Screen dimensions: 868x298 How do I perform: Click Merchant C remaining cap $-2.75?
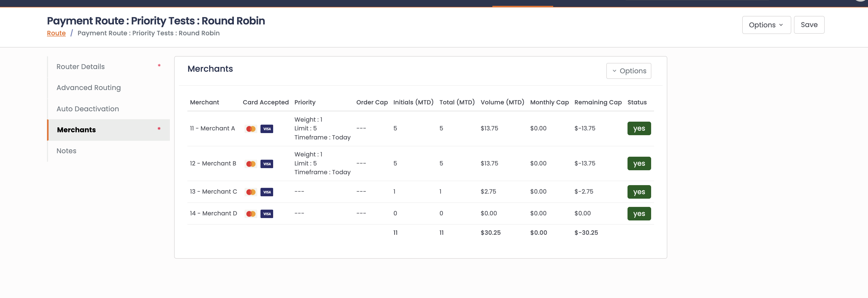584,191
